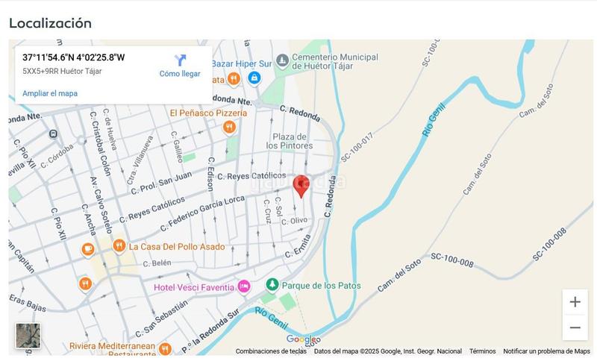Click Notificar un problema de Maps
Viewport: 597px width, 364px height.
[546, 351]
